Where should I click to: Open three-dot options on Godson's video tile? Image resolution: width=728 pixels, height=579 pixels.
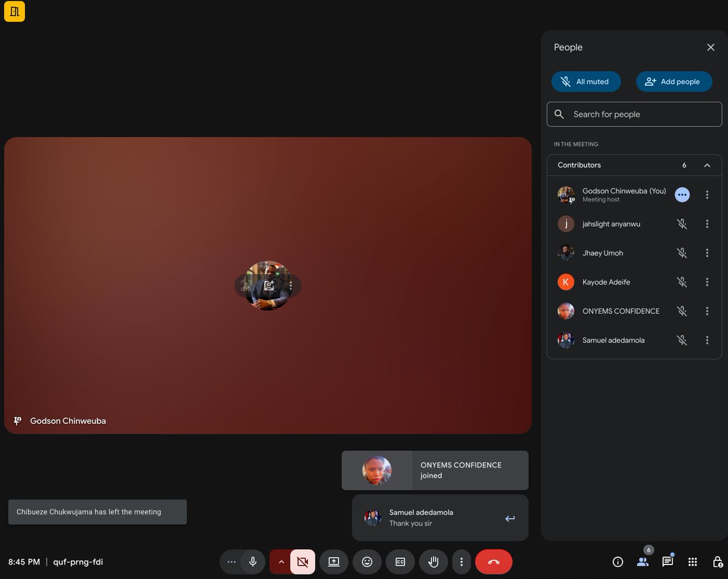(x=291, y=285)
